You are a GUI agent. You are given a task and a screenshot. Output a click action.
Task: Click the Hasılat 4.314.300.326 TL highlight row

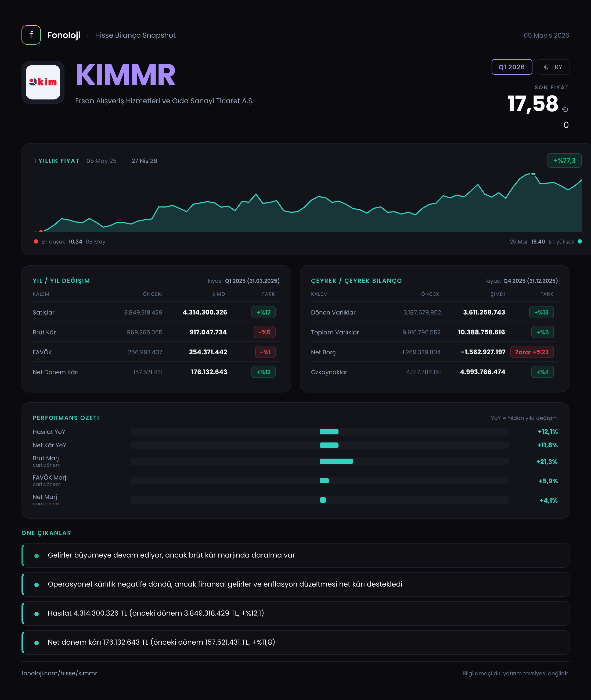pos(295,613)
